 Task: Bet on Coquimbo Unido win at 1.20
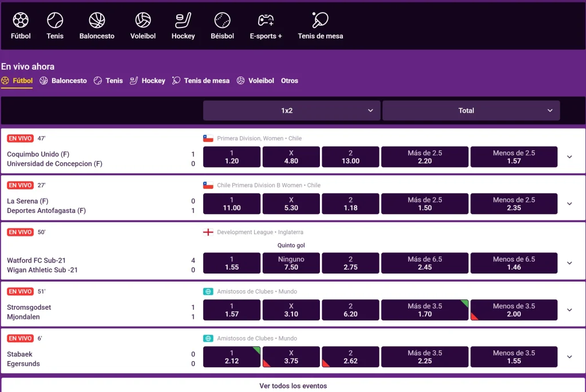click(232, 157)
